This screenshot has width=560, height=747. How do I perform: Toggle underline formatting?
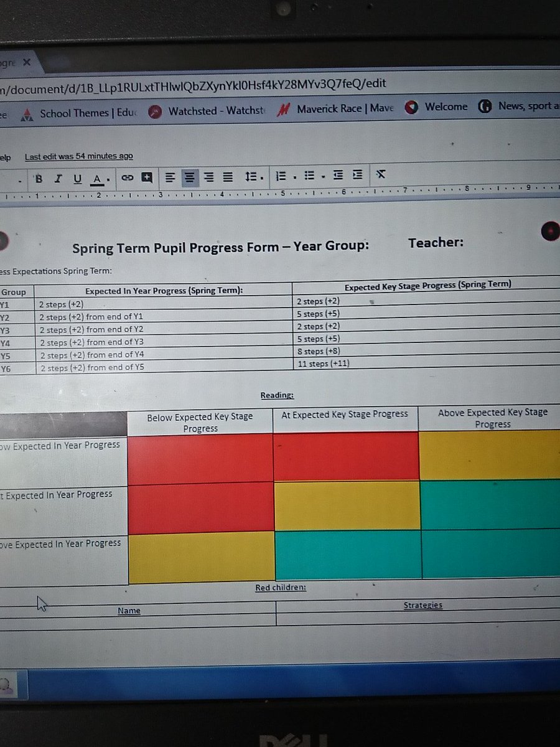(x=78, y=179)
